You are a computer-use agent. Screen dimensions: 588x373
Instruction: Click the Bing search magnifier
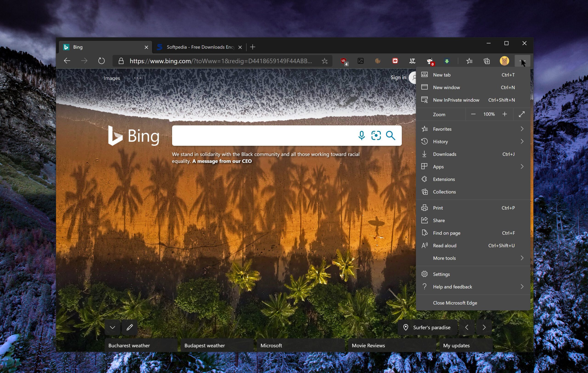click(x=390, y=135)
